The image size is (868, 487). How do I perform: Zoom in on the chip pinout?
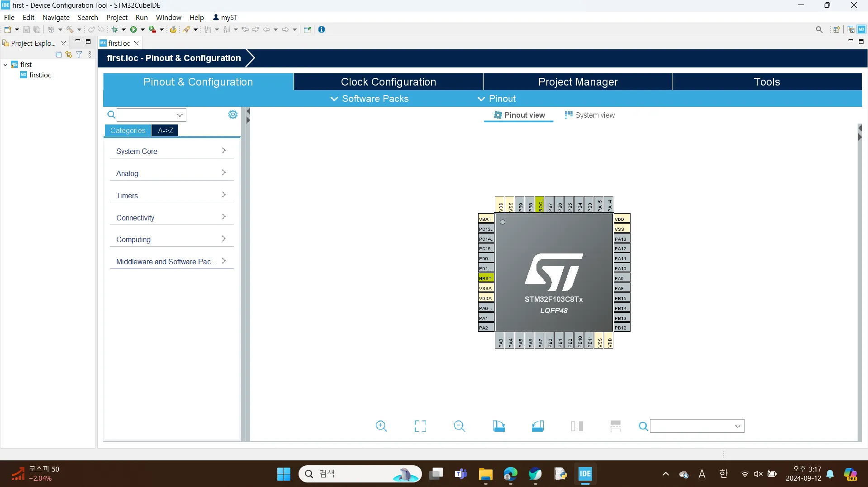click(381, 426)
